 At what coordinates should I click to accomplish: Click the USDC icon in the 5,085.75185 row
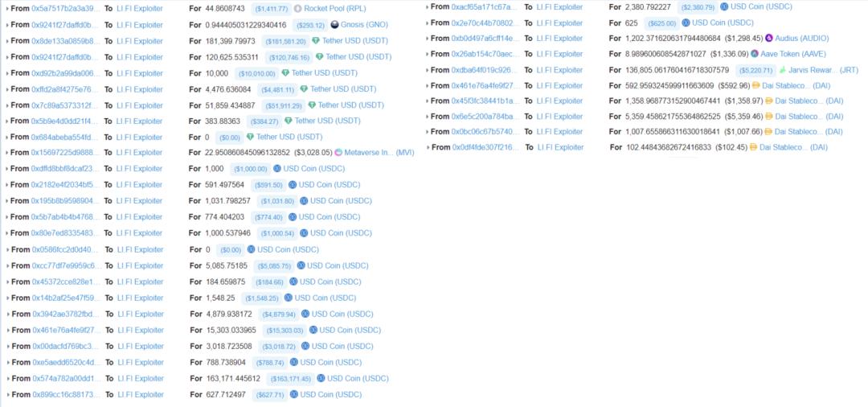click(301, 265)
